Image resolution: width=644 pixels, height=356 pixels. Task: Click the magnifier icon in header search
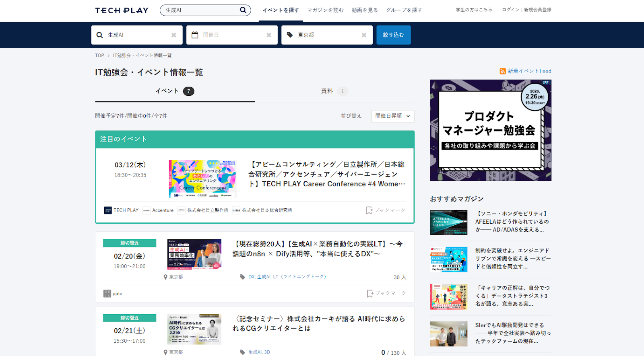[243, 10]
